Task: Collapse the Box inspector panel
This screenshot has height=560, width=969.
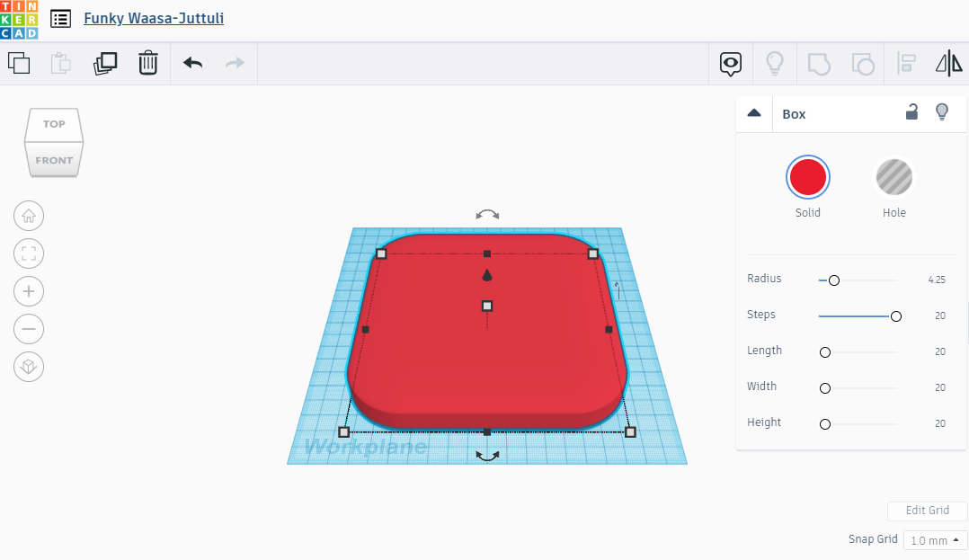Action: [x=754, y=113]
